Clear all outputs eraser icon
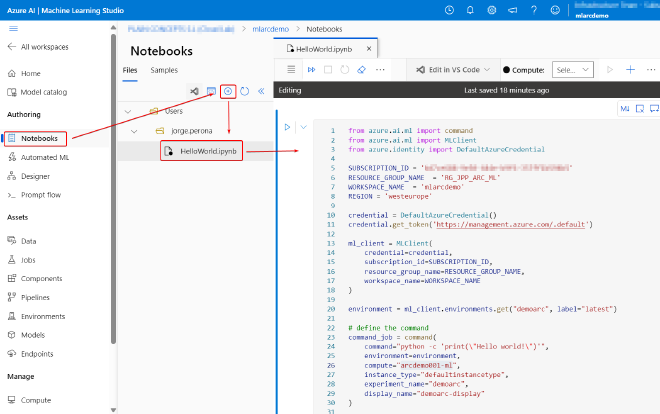Image resolution: width=660 pixels, height=414 pixels. click(362, 69)
